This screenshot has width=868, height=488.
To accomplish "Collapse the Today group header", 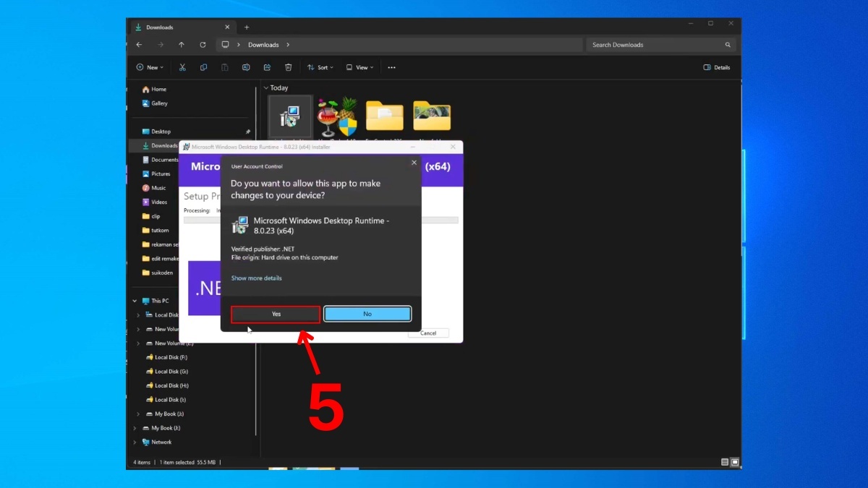I will click(266, 87).
